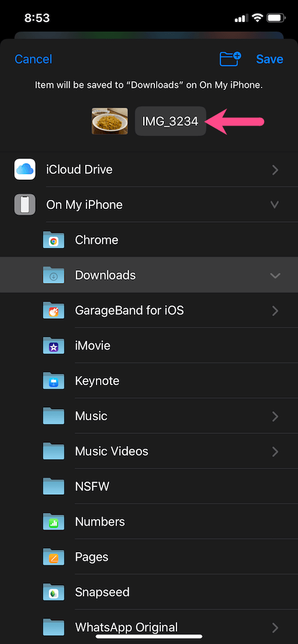Tap the battery status icon

[276, 18]
